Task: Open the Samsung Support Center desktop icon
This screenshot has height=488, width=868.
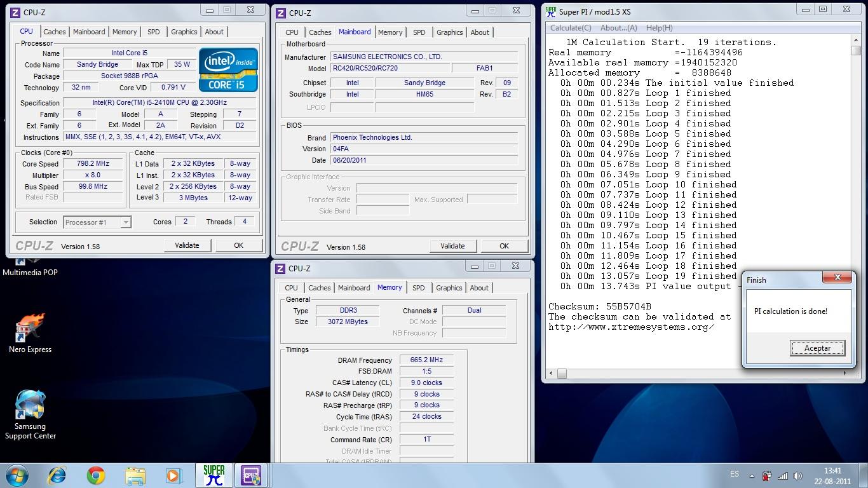Action: 30,415
